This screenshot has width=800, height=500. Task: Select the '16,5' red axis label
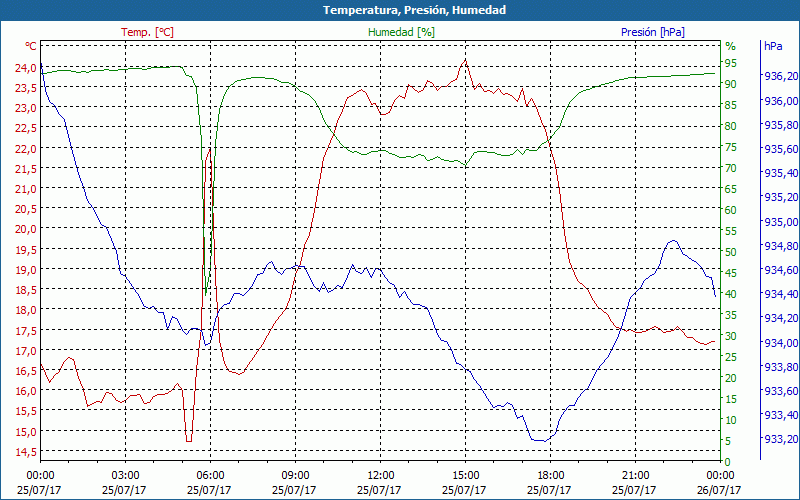tap(26, 370)
